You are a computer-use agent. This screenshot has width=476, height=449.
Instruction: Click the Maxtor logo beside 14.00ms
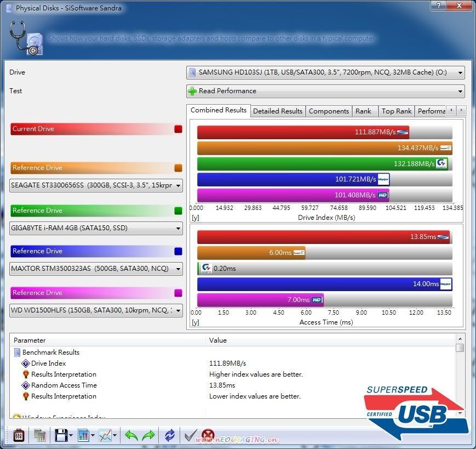[x=445, y=284]
